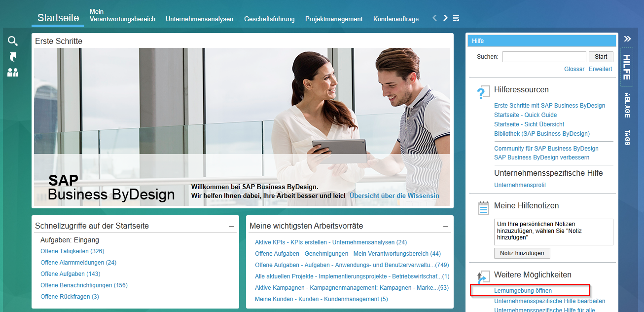Open Offene Rückfragen (3) link
The height and width of the screenshot is (312, 644).
[x=70, y=297]
